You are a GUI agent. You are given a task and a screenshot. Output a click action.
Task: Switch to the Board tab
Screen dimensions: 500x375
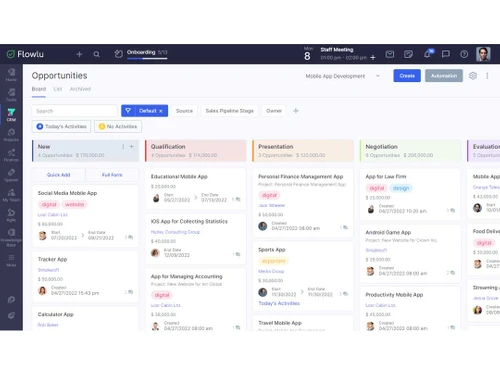39,89
